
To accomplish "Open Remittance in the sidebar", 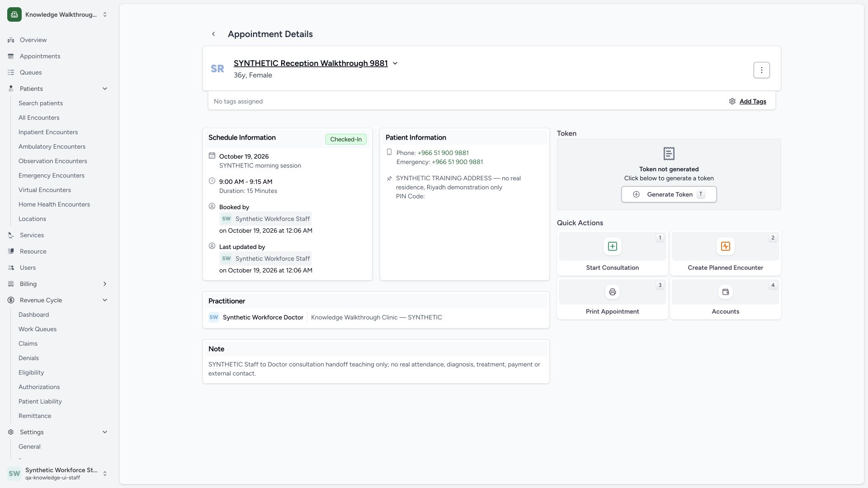I will (35, 416).
